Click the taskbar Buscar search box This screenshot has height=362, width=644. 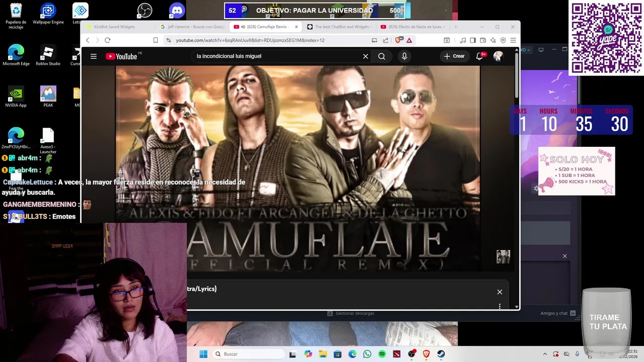[249, 354]
